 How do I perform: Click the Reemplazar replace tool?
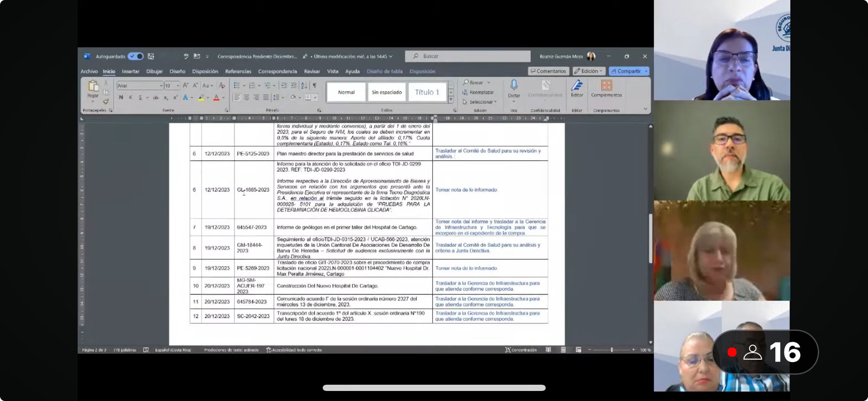click(478, 92)
